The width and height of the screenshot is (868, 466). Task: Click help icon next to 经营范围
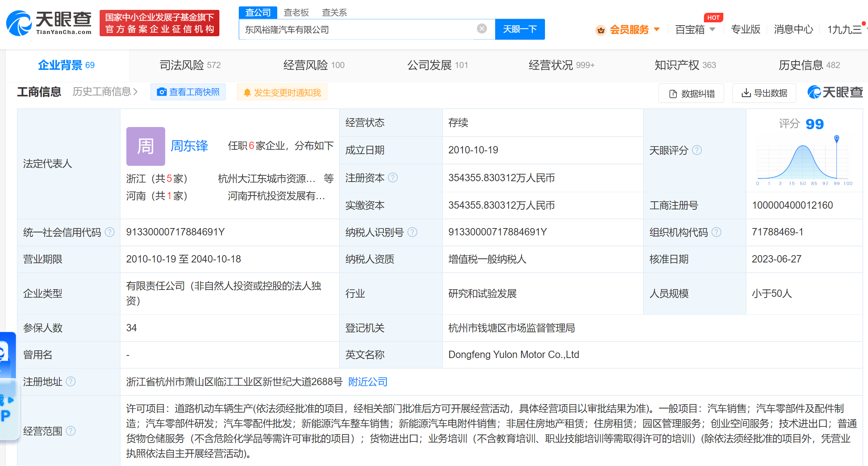tap(71, 431)
